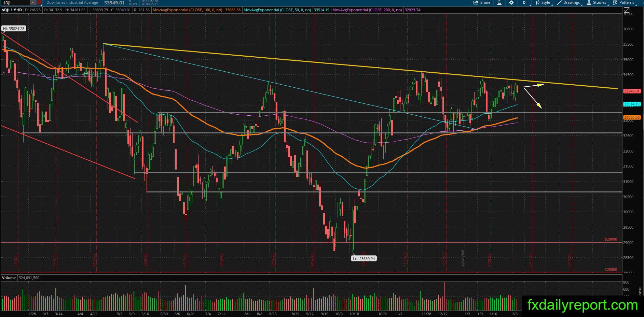Viewport: 644px width, 317px height.
Task: Click the Share button
Action: (x=482, y=3)
